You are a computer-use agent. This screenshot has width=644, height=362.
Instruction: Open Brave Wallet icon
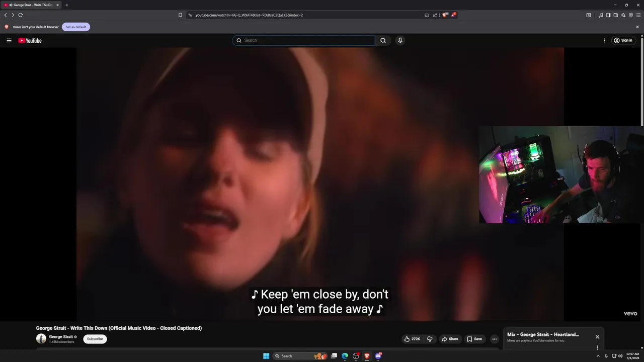[616, 15]
